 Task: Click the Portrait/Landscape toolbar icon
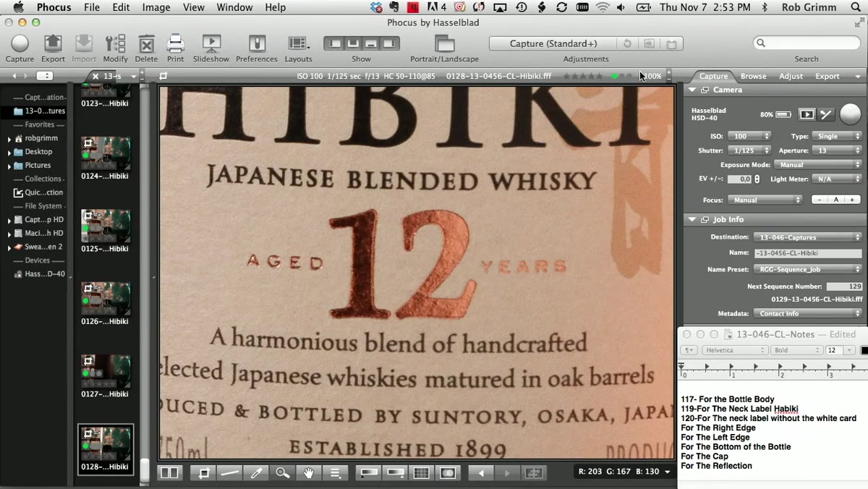(444, 43)
